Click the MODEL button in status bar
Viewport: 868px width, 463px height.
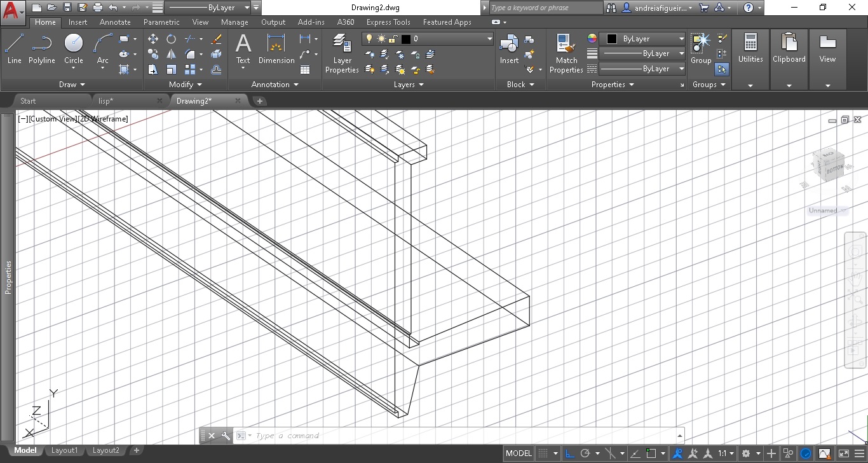519,453
